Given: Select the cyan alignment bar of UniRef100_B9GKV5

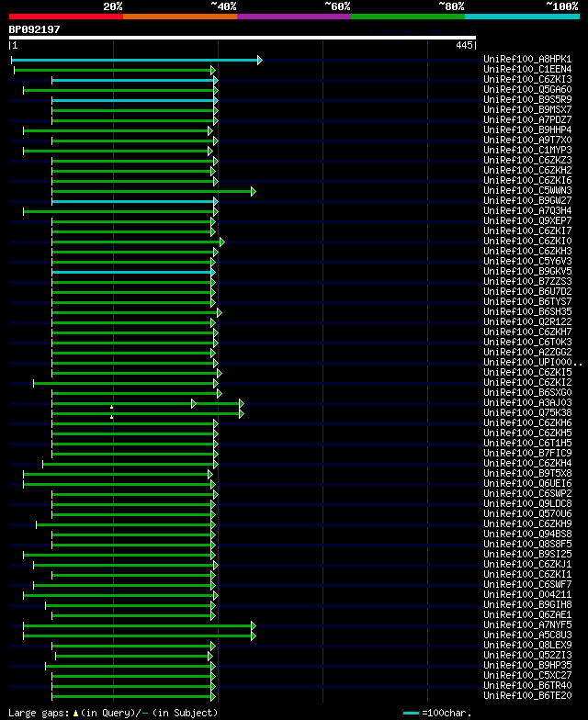Looking at the screenshot, I should 134,272.
